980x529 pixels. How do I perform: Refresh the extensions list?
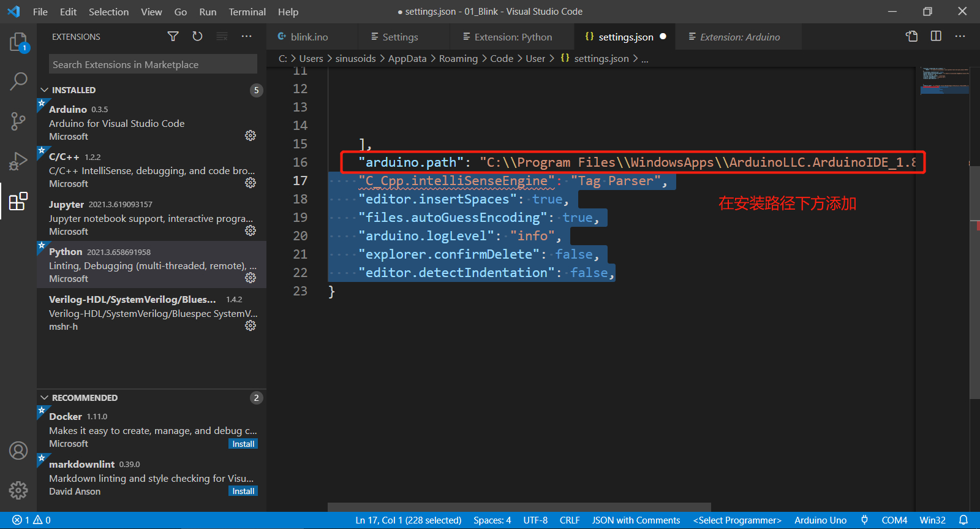(197, 37)
